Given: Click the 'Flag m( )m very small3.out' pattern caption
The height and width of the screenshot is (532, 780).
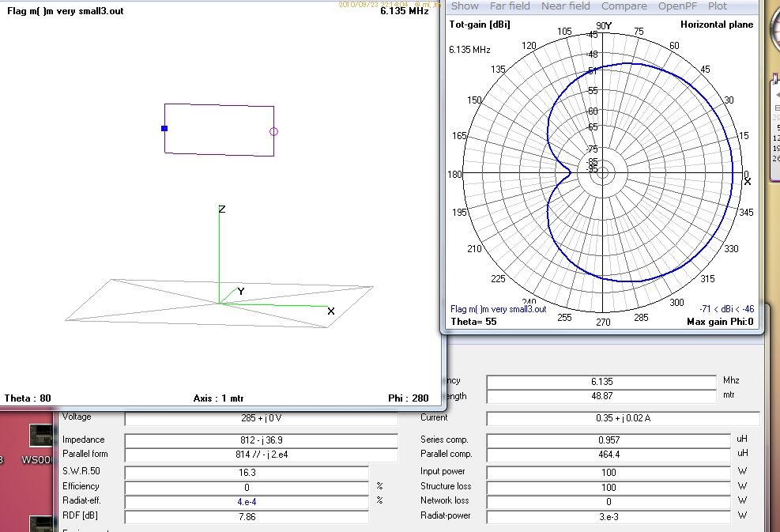Looking at the screenshot, I should (498, 309).
